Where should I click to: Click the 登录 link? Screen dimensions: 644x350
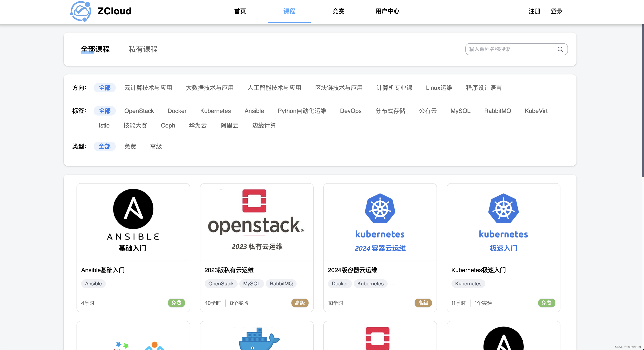point(556,11)
